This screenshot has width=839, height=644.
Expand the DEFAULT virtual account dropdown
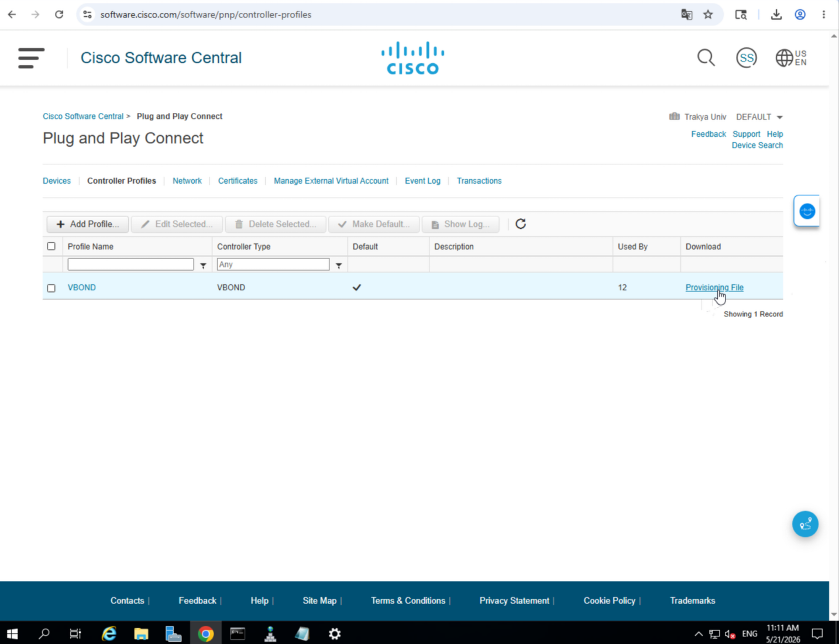[x=759, y=117]
